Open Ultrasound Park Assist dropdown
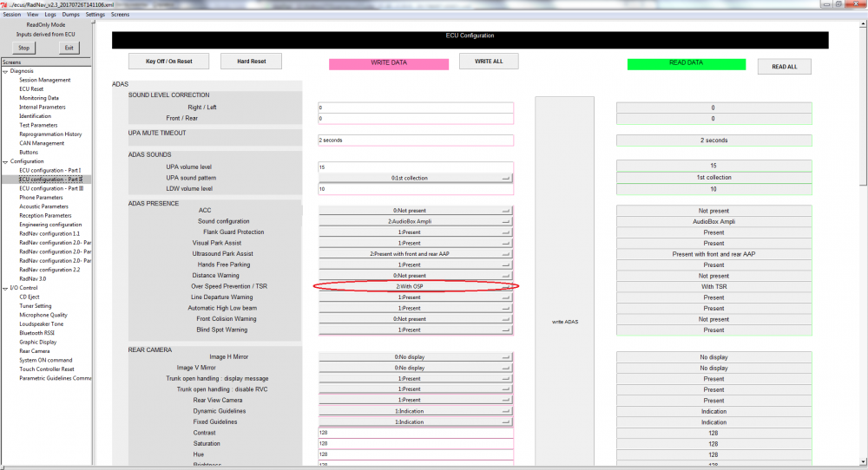Viewport: 868px width, 470px height. pos(415,254)
